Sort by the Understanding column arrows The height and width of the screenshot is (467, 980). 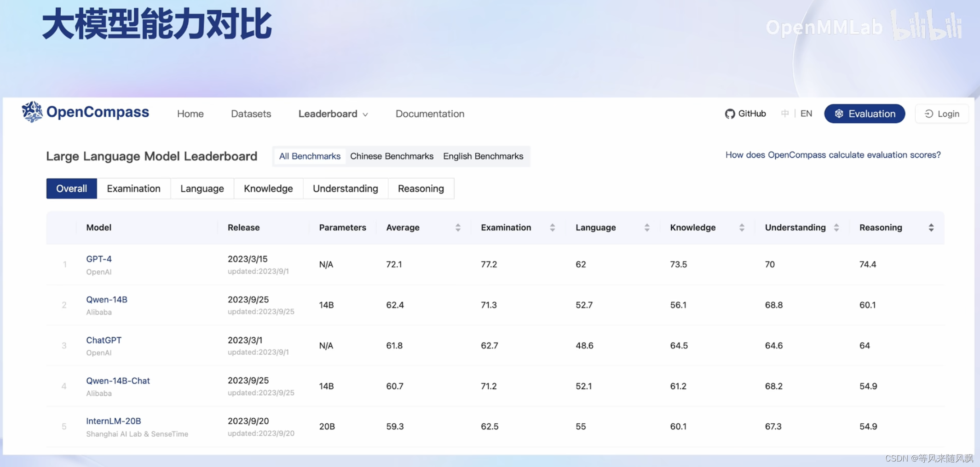tap(836, 228)
